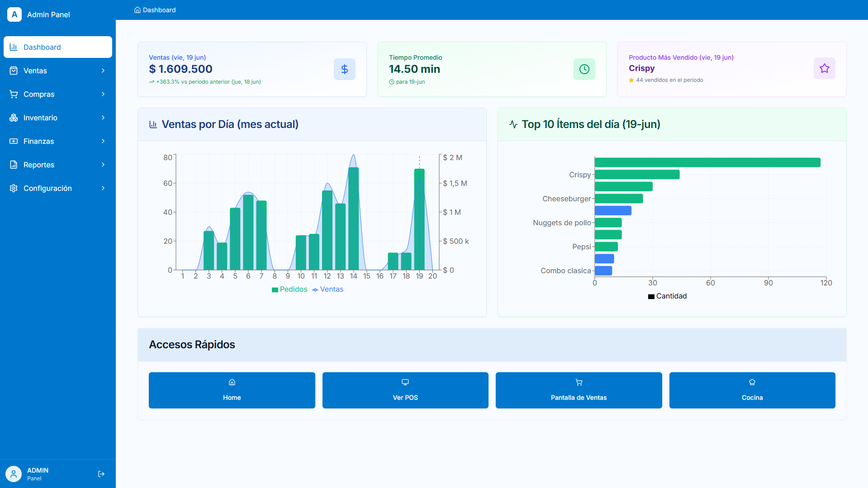Viewport: 868px width, 488px height.
Task: Click the Finanzas banknote icon
Action: coord(14,141)
